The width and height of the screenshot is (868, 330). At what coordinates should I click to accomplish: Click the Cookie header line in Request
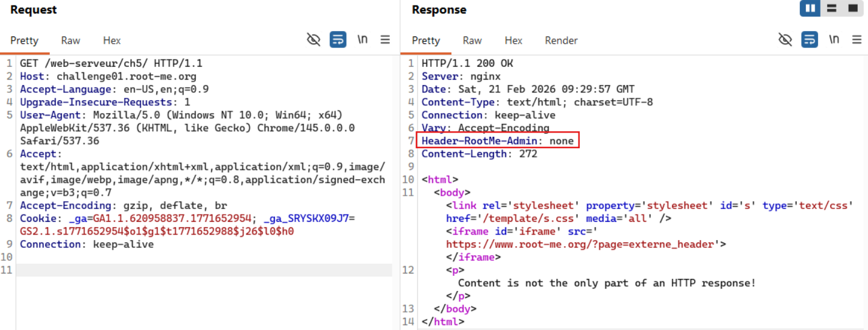click(x=182, y=219)
